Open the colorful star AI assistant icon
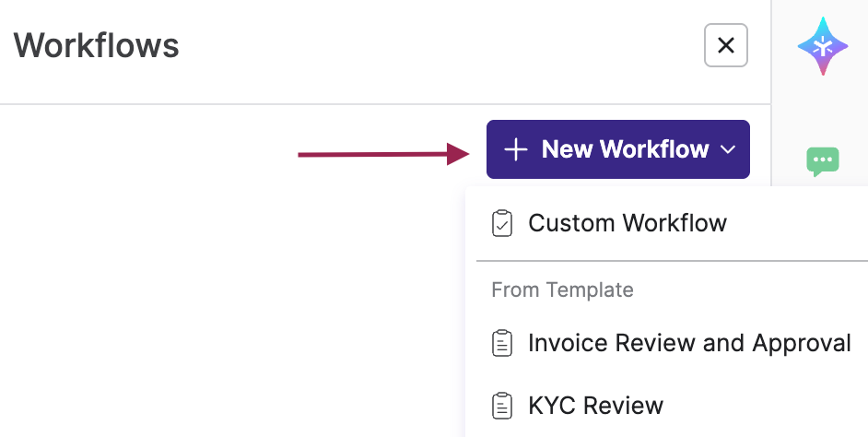Screen dimensions: 868x437 [x=823, y=46]
